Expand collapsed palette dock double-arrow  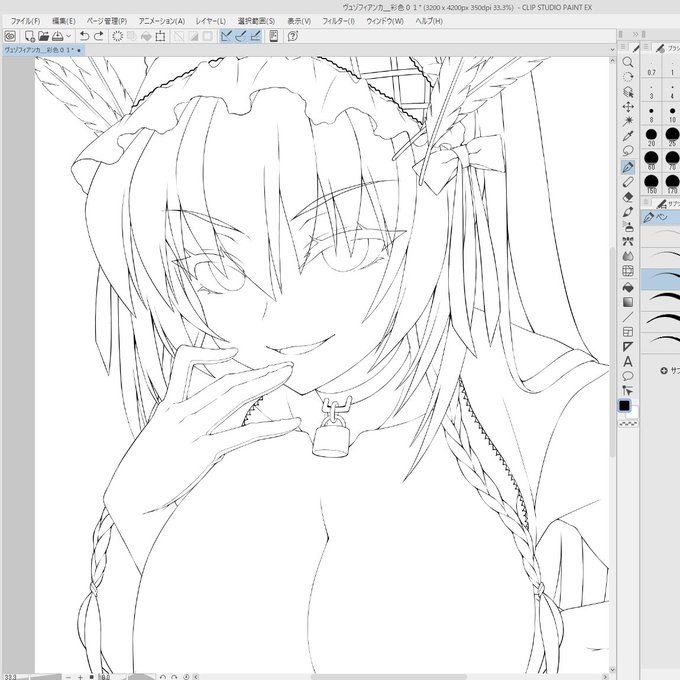[x=635, y=34]
